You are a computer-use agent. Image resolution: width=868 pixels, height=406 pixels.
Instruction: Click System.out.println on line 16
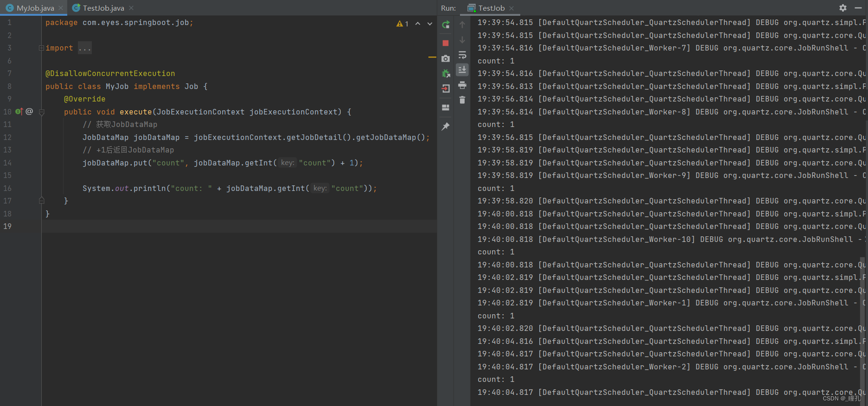coord(124,189)
